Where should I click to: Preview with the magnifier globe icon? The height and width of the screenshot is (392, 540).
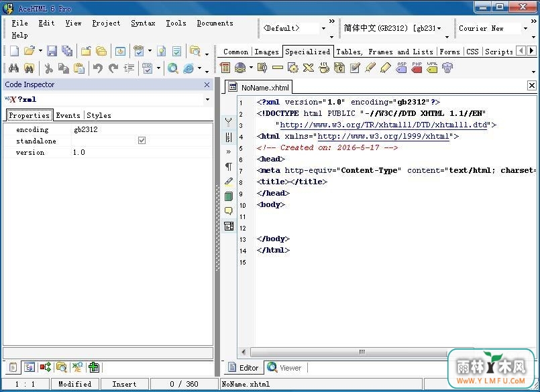click(173, 68)
